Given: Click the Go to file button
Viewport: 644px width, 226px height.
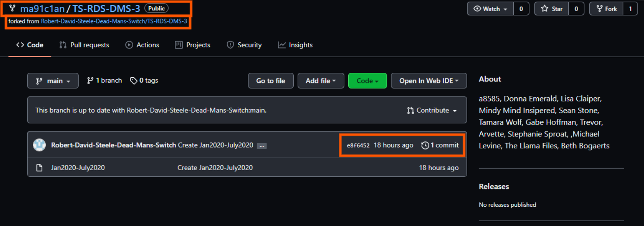Looking at the screenshot, I should coord(271,81).
